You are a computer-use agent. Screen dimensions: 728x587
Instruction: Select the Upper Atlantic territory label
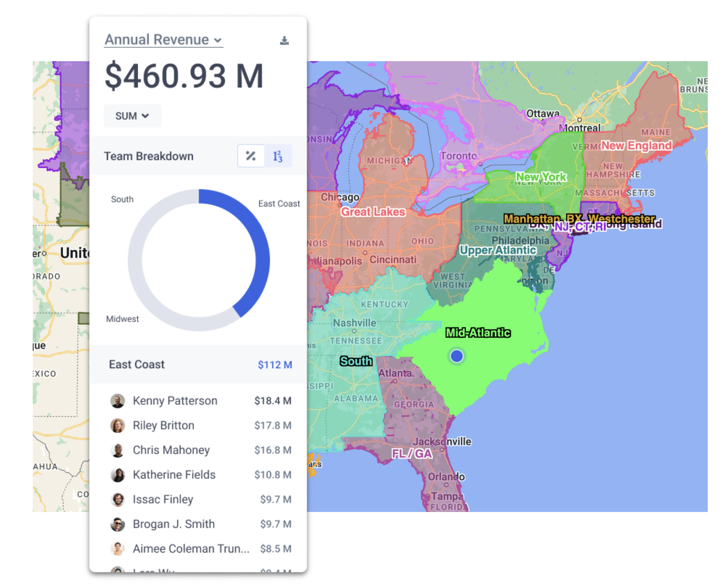pyautogui.click(x=498, y=250)
